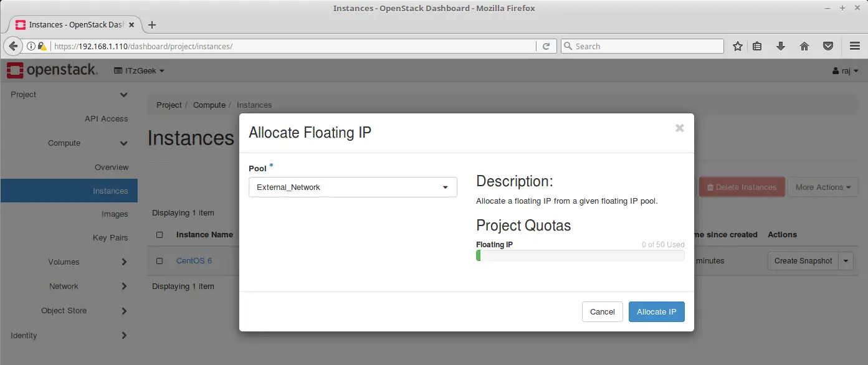Open the Firefox hamburger menu

[855, 46]
